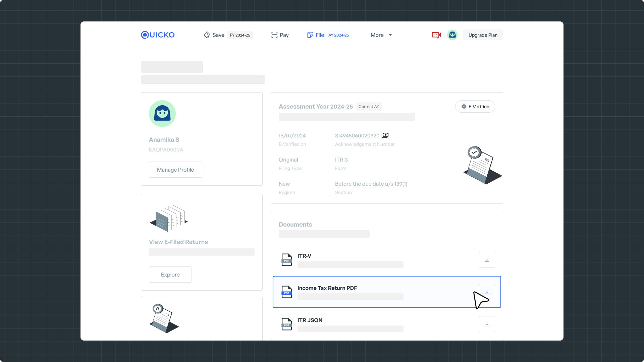Viewport: 644px width, 362px height.
Task: Click the red video call icon
Action: pos(436,35)
